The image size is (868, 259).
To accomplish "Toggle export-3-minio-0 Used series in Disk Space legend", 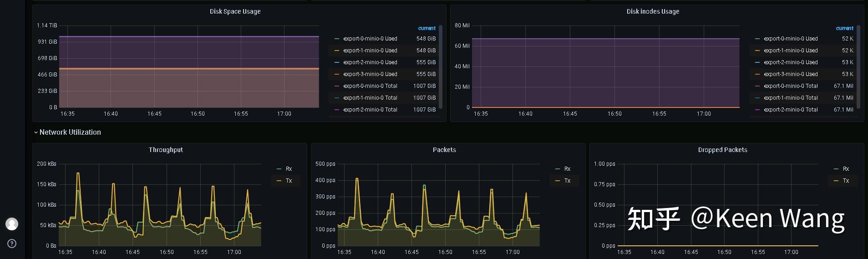I will point(370,74).
